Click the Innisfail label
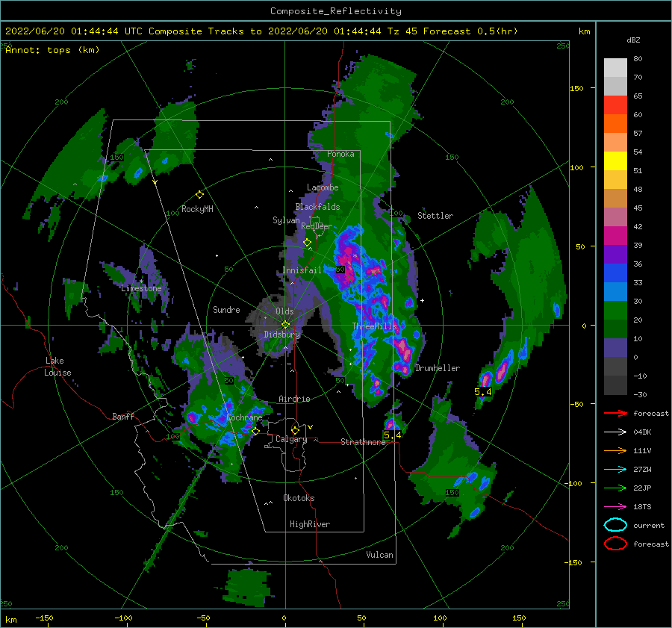 tap(302, 270)
